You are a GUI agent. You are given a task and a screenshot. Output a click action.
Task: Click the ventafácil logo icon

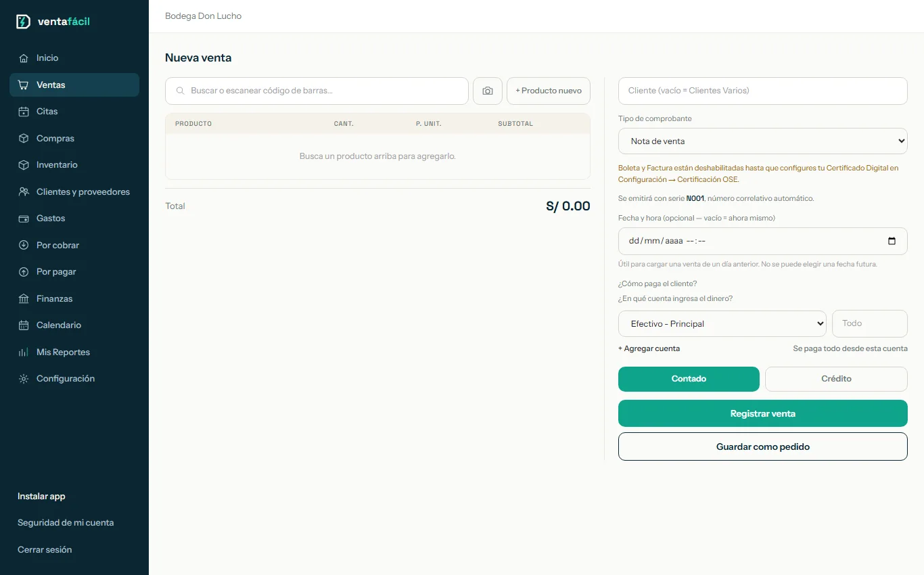pyautogui.click(x=23, y=22)
